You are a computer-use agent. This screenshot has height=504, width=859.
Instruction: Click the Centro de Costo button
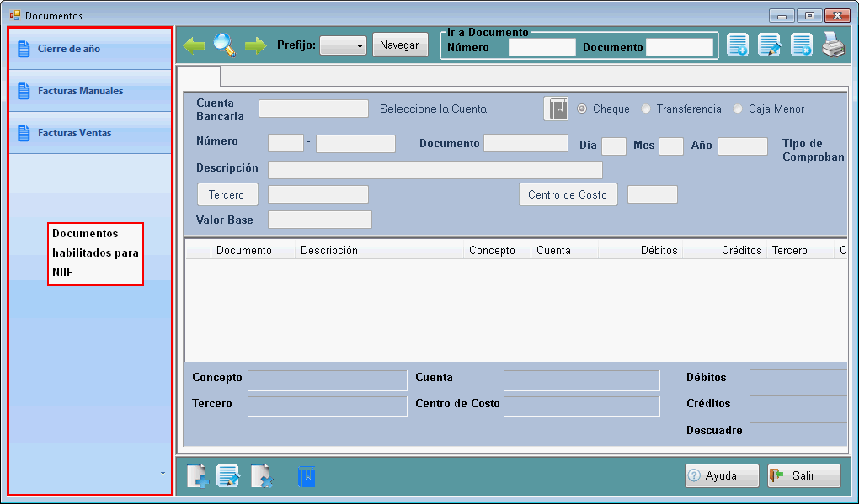click(x=568, y=195)
